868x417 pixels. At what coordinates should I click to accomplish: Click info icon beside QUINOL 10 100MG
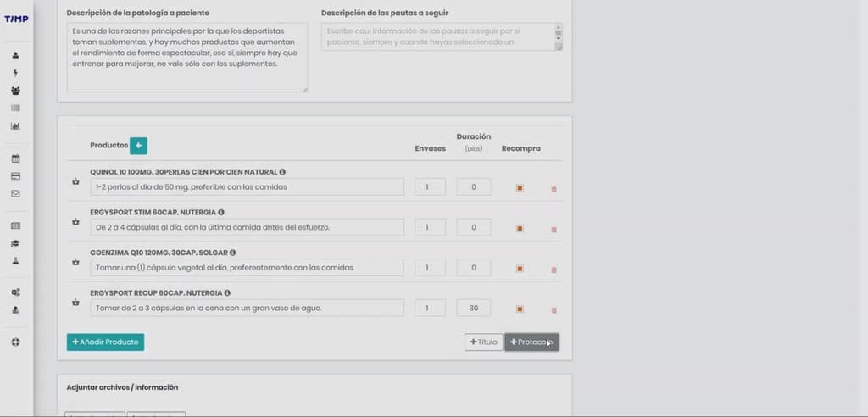pos(282,172)
